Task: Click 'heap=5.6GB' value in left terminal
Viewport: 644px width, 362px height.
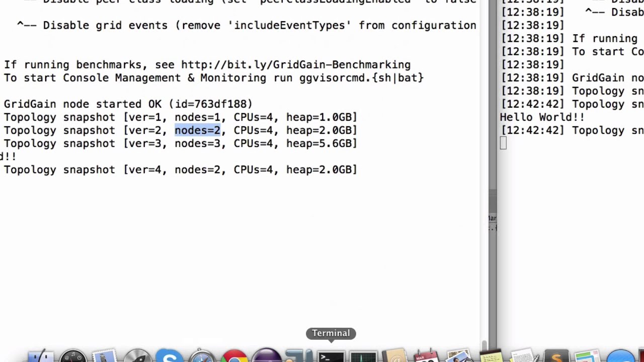Action: (x=319, y=143)
